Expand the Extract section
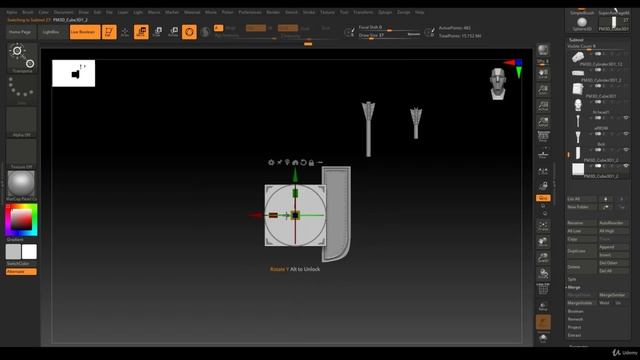640x360 pixels. pyautogui.click(x=574, y=336)
